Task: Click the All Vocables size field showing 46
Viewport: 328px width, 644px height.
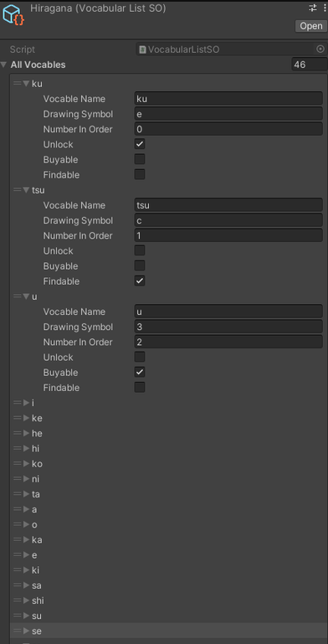Action: click(x=309, y=64)
